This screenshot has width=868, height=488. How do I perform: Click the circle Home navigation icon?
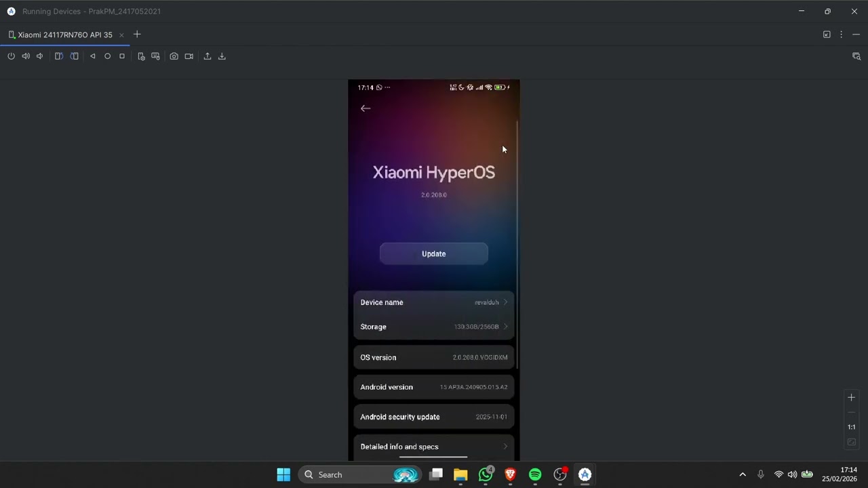pos(107,56)
